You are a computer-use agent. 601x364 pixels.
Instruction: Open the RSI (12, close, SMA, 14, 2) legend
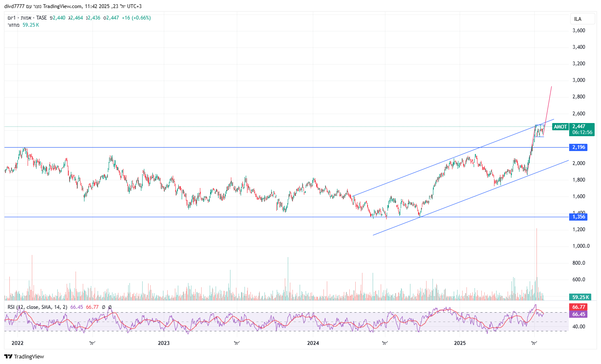click(38, 307)
